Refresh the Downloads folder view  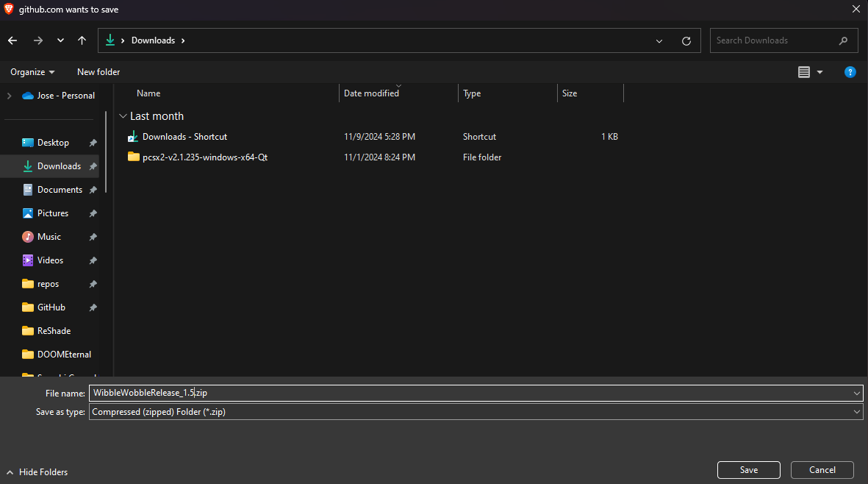point(686,41)
